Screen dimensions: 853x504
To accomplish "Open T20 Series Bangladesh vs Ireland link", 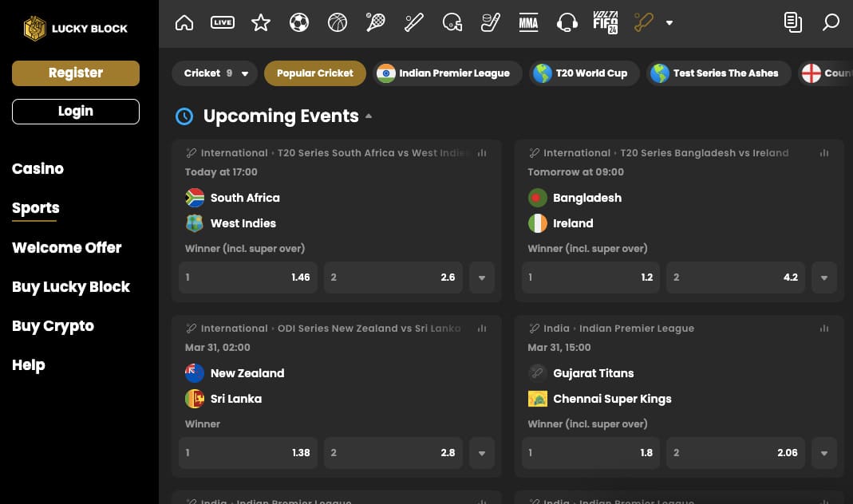I will (705, 153).
